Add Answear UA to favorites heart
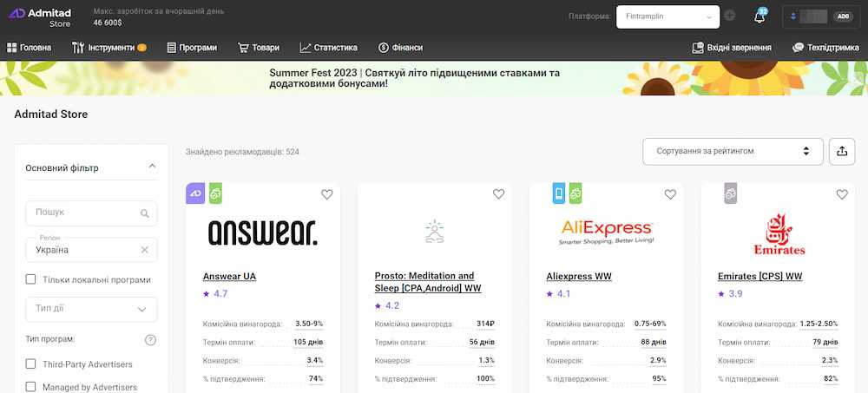 (327, 194)
